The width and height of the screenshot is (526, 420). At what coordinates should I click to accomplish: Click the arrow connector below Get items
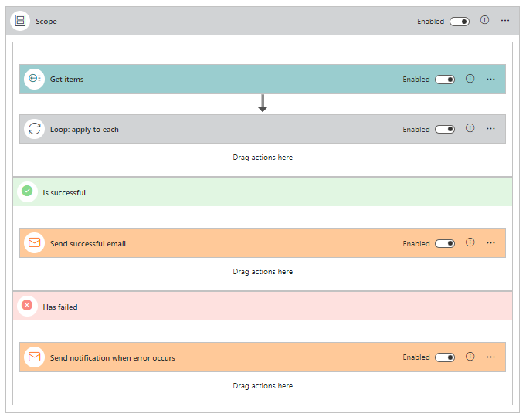click(x=263, y=103)
